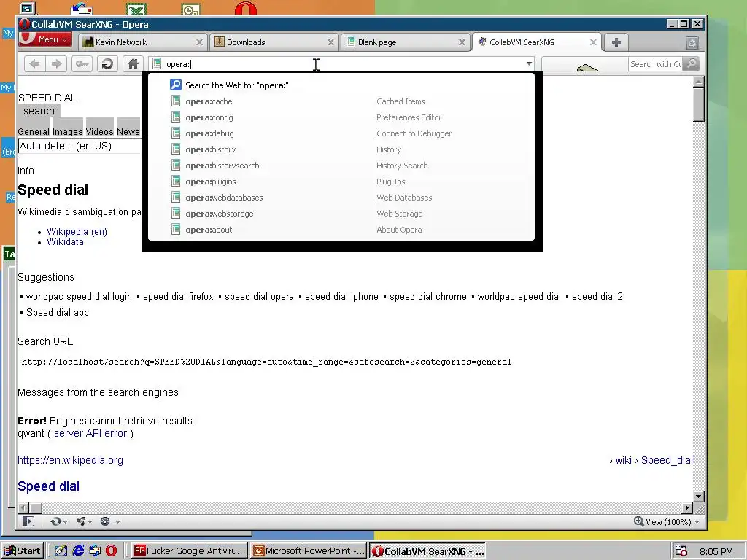Open the Auto-detect (en-US) language dropdown
This screenshot has width=747, height=560.
[x=80, y=146]
